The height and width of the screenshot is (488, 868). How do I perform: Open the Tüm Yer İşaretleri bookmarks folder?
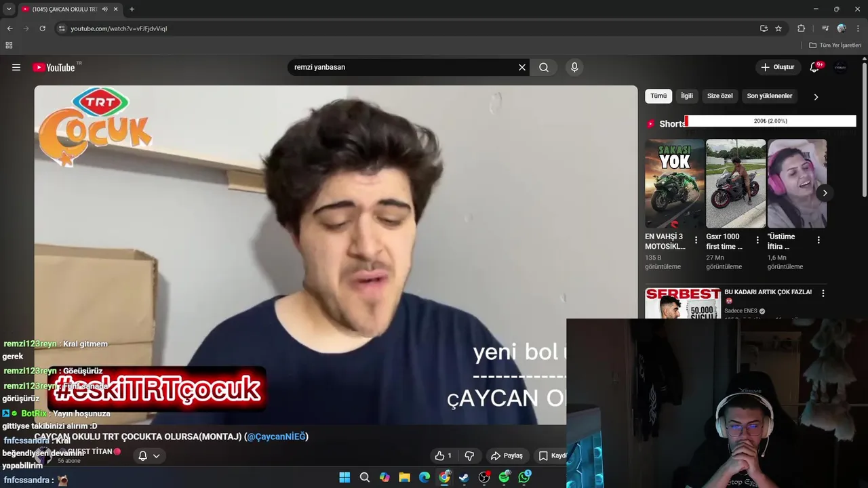[x=835, y=45]
